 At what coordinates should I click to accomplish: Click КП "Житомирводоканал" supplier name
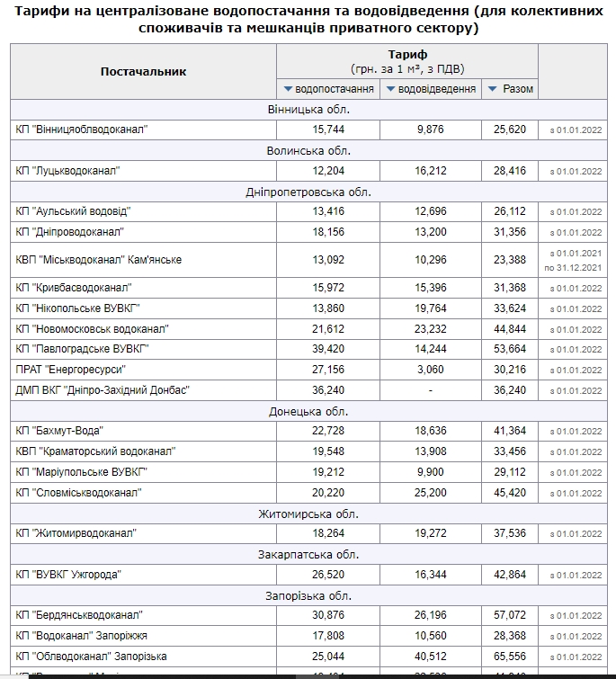pos(76,533)
